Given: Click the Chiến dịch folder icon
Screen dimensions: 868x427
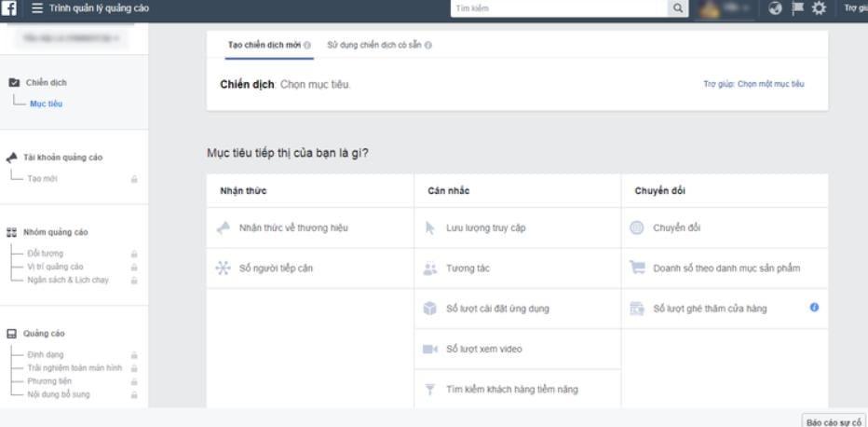Looking at the screenshot, I should tap(14, 83).
